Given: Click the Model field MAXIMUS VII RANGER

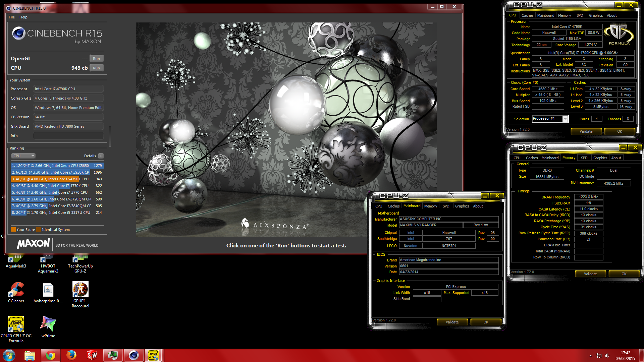Looking at the screenshot, I should (x=431, y=225).
